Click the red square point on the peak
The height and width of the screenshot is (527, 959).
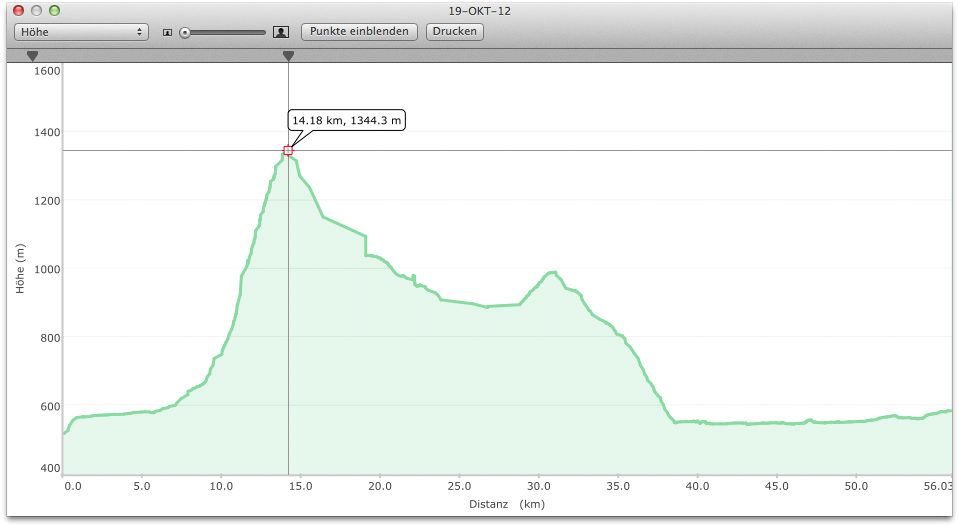pos(288,150)
